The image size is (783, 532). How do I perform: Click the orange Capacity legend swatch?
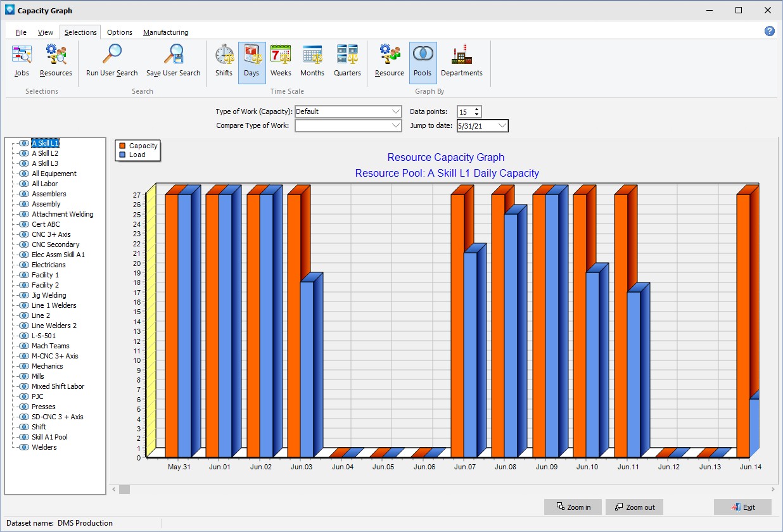(x=122, y=146)
